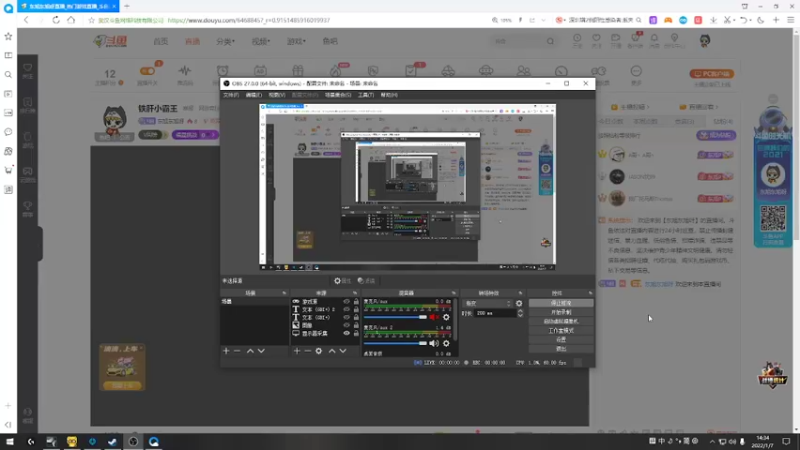Open the 分类 dropdown in the Douyu navigation
The width and height of the screenshot is (800, 450).
225,41
